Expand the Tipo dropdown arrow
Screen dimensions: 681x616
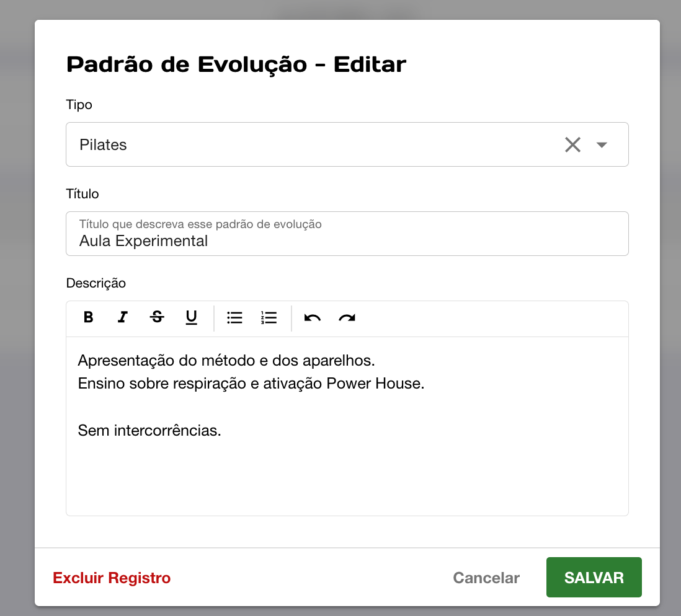(601, 145)
